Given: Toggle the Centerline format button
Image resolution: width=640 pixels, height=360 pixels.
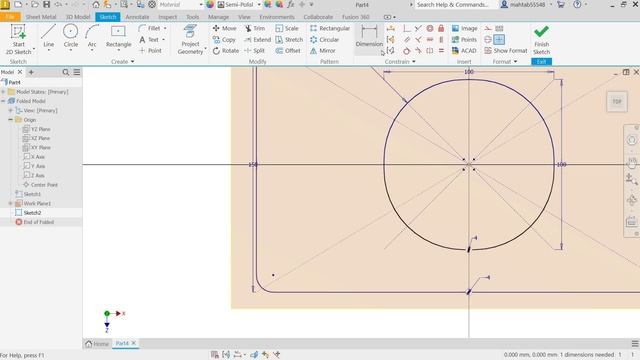Looking at the screenshot, I should click(x=488, y=40).
